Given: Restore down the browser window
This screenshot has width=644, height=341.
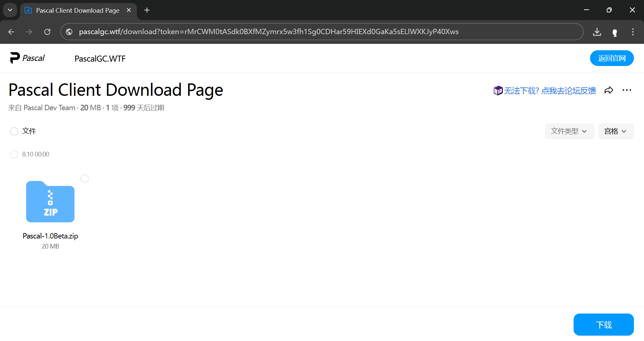Looking at the screenshot, I should coord(609,10).
